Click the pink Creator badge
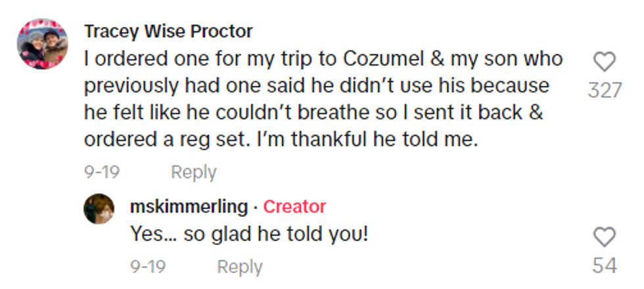 coord(294,207)
